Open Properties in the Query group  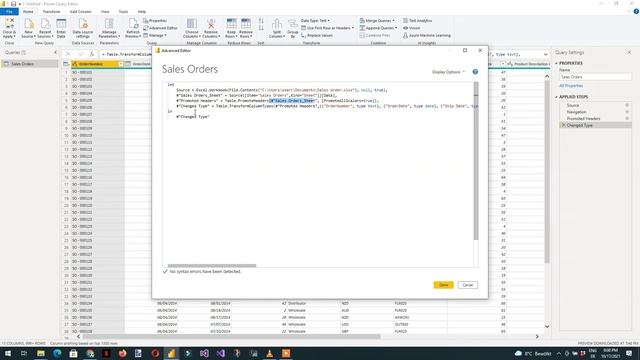(x=155, y=20)
